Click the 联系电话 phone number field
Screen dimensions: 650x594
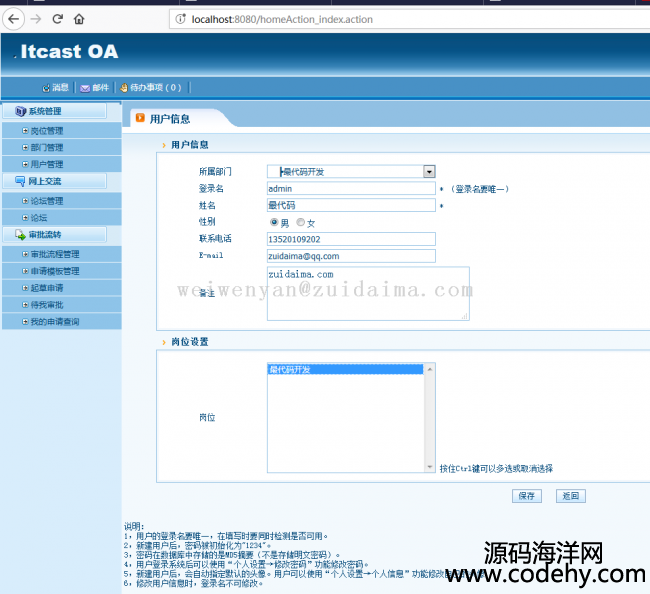point(351,239)
